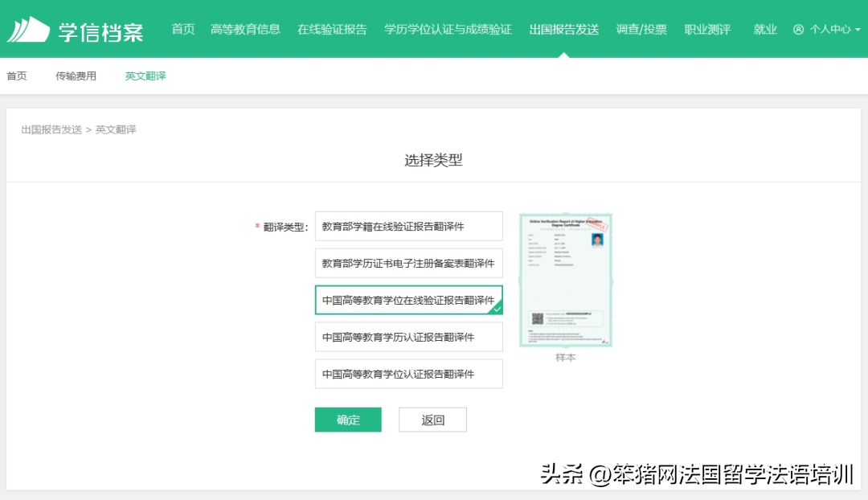868x500 pixels.
Task: Open the sample certificate thumbnail image
Action: coord(565,280)
